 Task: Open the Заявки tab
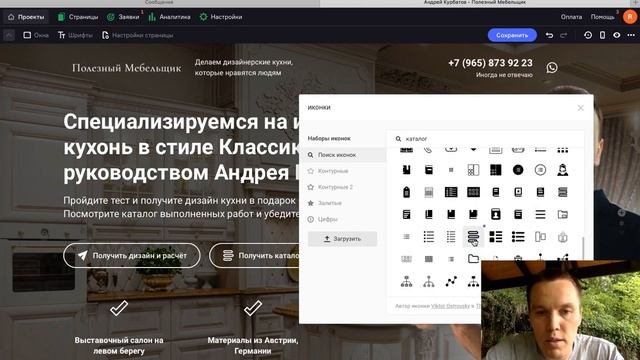pos(123,17)
